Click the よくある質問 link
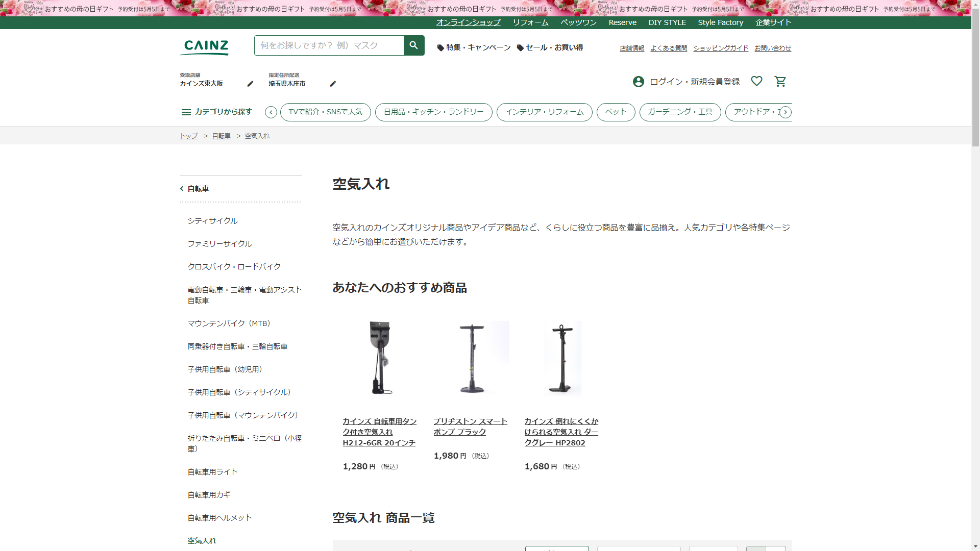 click(669, 48)
